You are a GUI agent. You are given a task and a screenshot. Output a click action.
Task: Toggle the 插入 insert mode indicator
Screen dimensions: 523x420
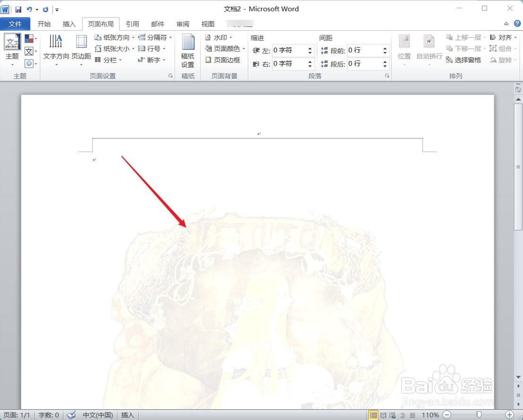click(127, 415)
